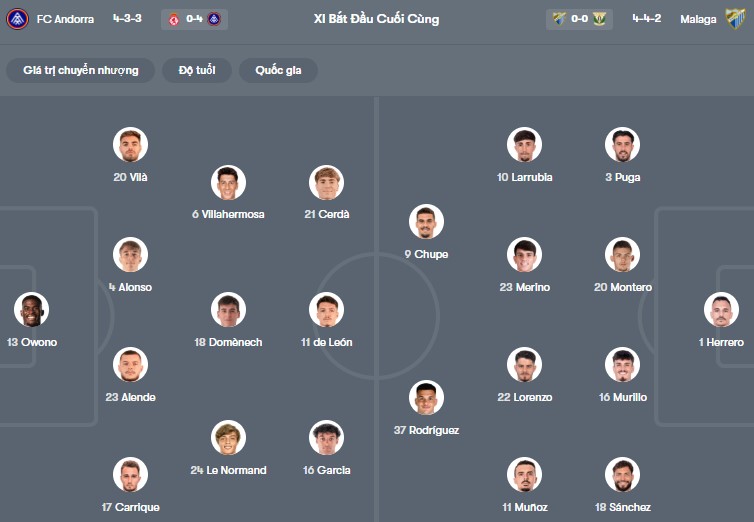
Task: Click goalkeeper Owono's photo
Action: [31, 310]
